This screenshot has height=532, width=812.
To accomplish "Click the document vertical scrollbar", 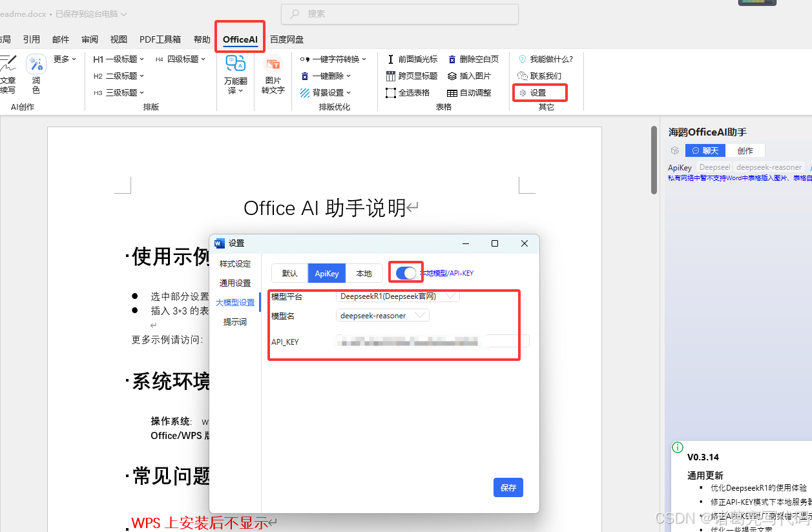I will tap(654, 160).
